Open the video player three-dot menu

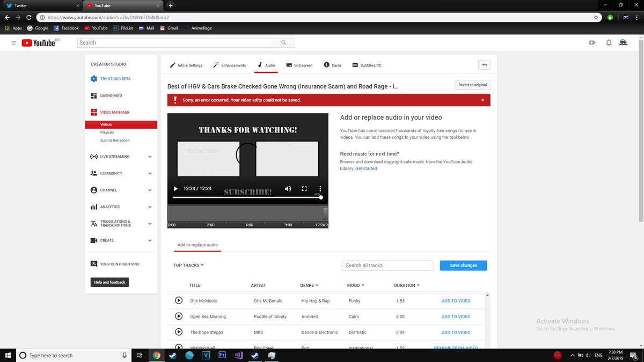(320, 189)
